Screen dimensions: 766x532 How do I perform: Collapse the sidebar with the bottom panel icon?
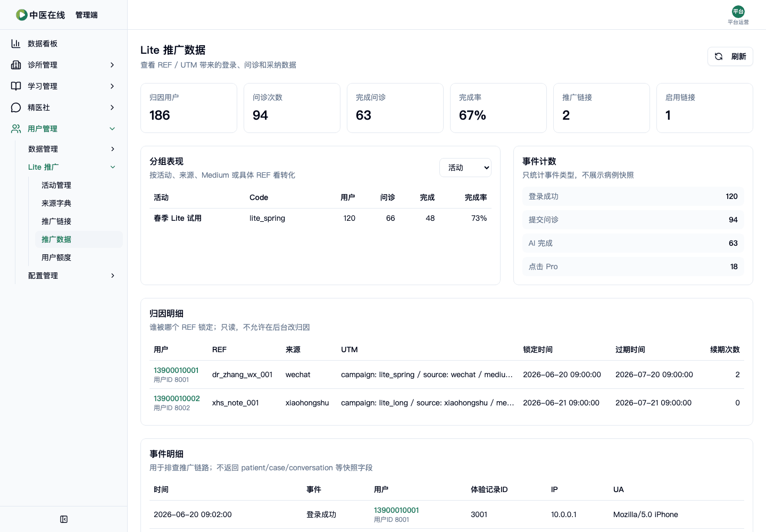pyautogui.click(x=64, y=519)
